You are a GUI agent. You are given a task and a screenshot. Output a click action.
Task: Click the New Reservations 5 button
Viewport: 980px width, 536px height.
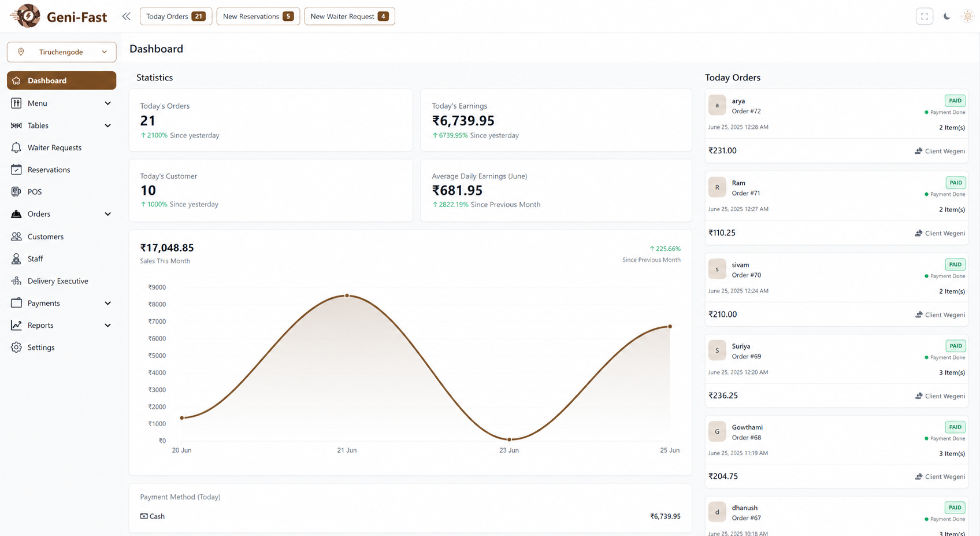(258, 16)
